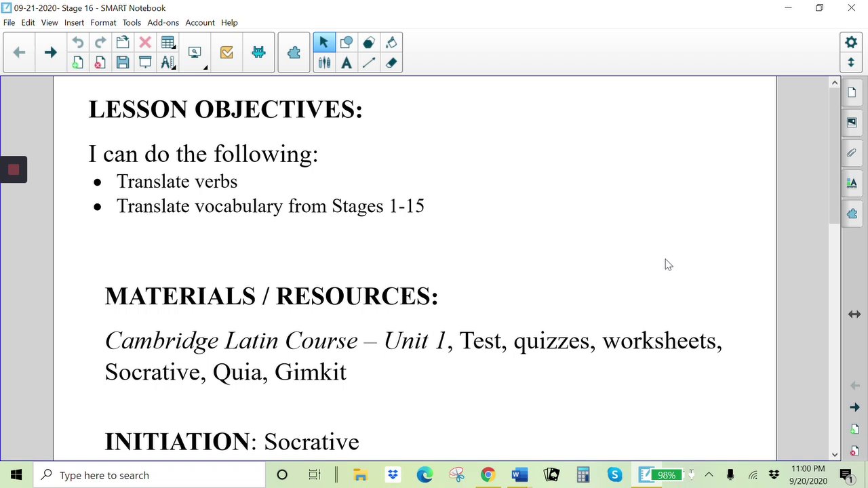Open toolbar settings gear
The image size is (868, 488).
coord(851,42)
